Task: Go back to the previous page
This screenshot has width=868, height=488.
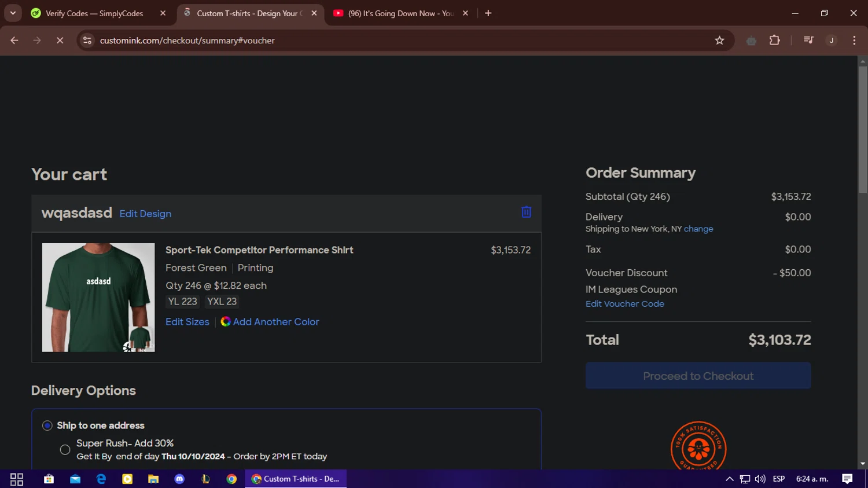Action: (x=14, y=41)
